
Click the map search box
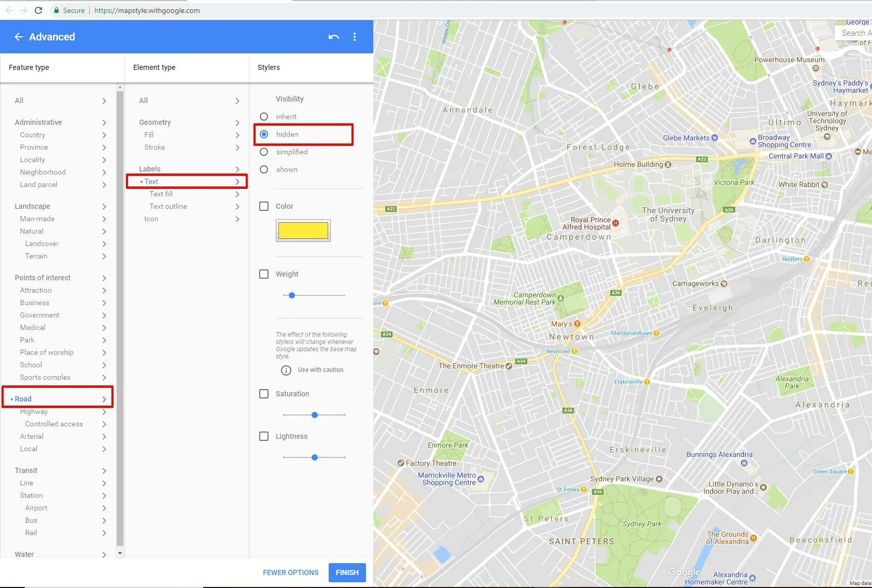(x=853, y=33)
